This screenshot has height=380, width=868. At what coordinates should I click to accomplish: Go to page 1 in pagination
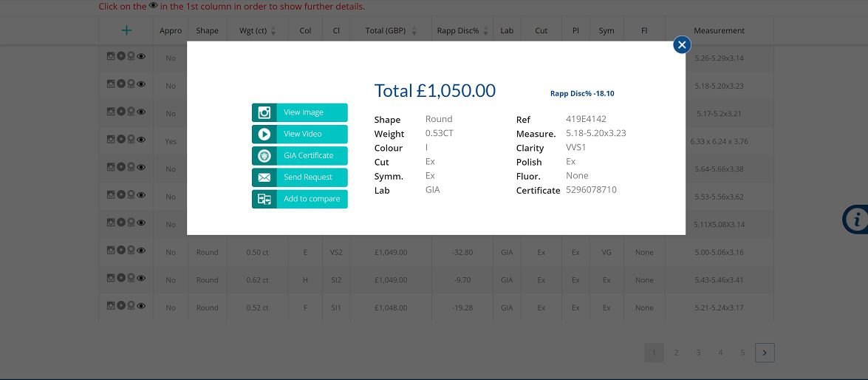(654, 353)
